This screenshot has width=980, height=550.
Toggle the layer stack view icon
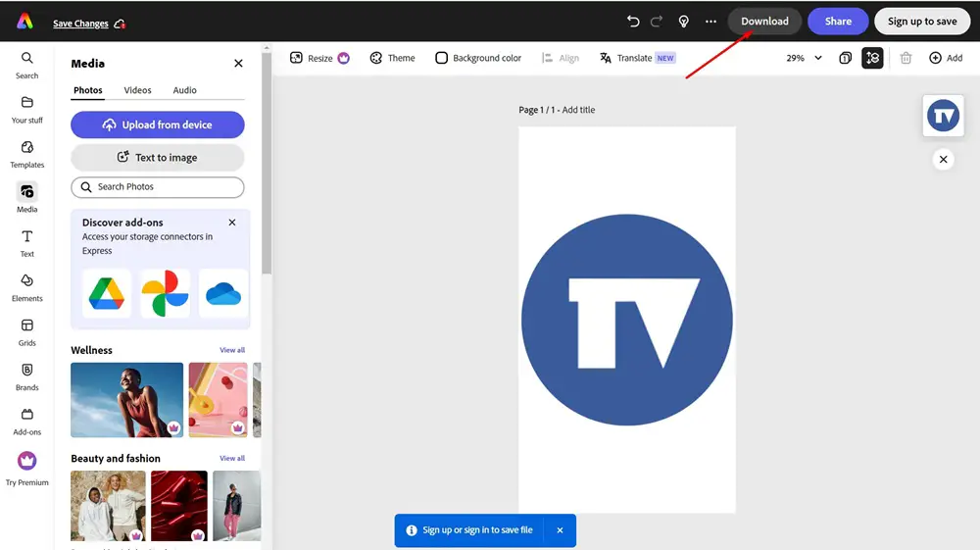[x=872, y=58]
